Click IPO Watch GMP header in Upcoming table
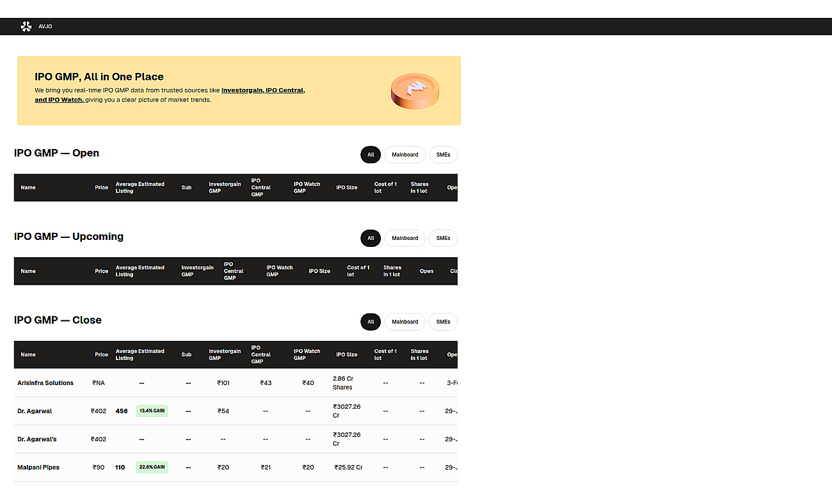The width and height of the screenshot is (832, 504). tap(280, 271)
